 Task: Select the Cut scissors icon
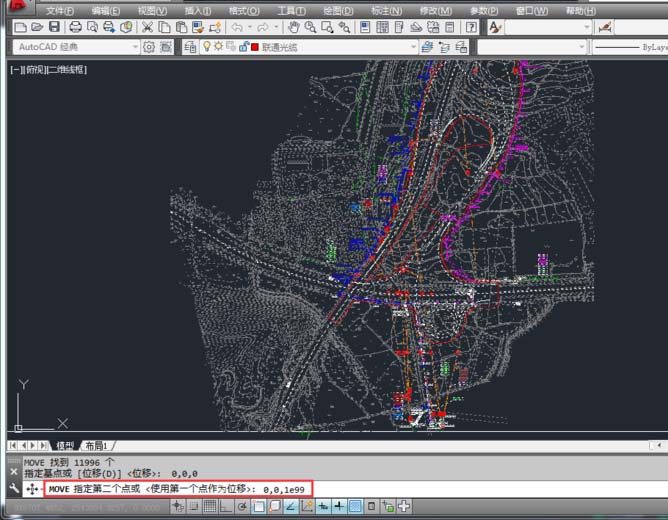[x=148, y=27]
